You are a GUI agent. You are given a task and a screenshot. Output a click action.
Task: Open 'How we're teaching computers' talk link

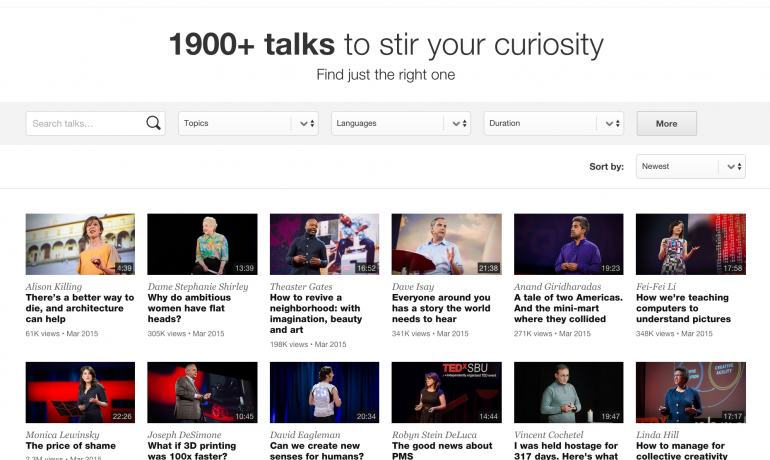[683, 308]
